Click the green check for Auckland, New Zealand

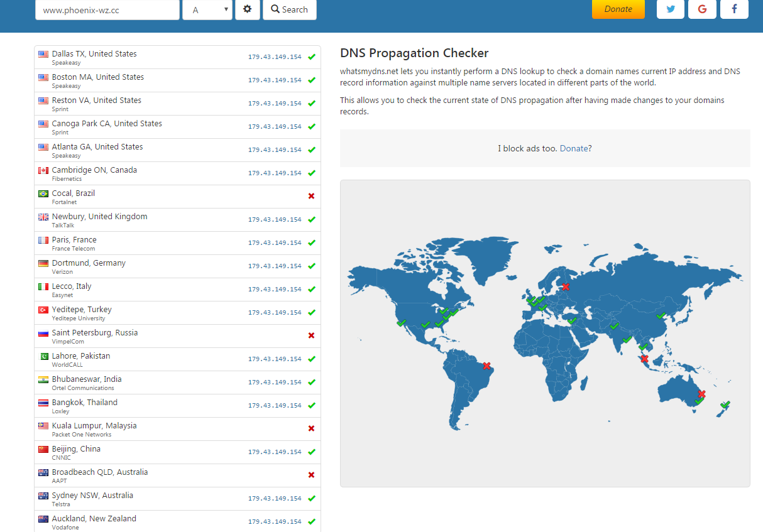point(312,522)
